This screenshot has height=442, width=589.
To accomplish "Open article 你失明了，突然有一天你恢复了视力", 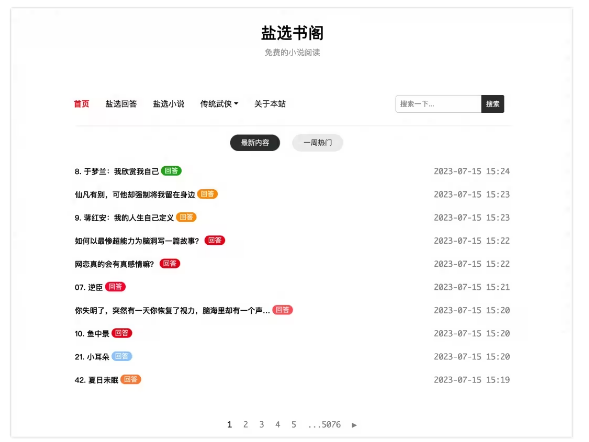I will [172, 311].
